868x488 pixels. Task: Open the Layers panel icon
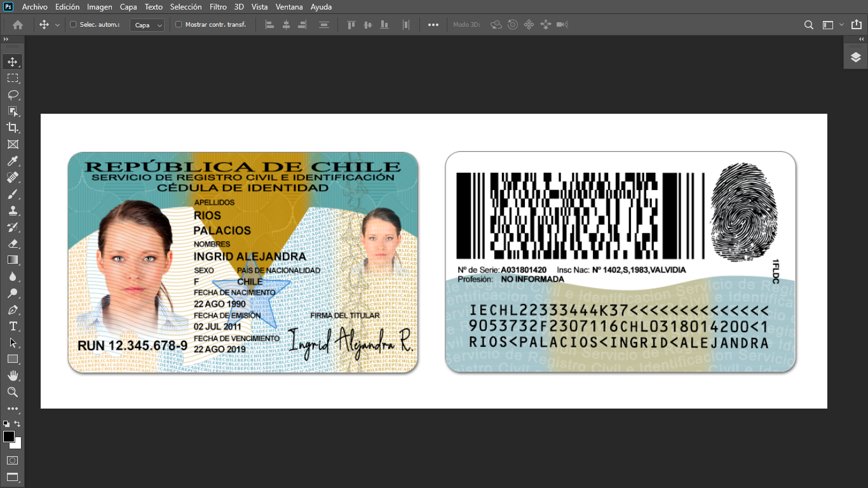point(856,57)
